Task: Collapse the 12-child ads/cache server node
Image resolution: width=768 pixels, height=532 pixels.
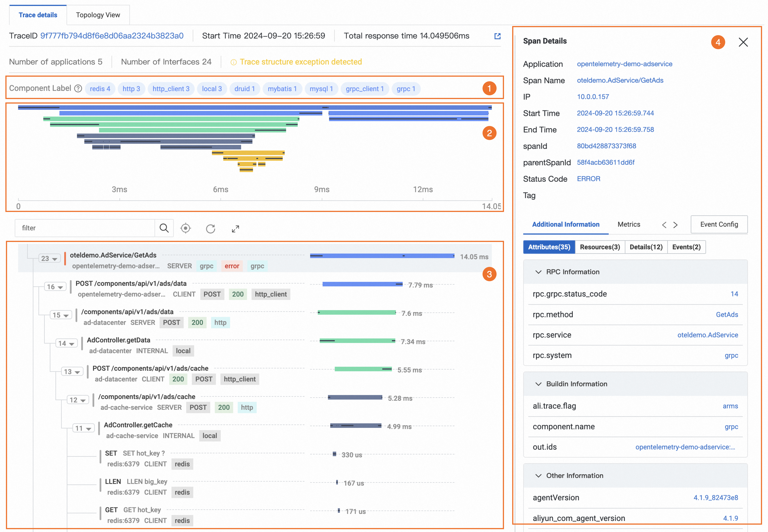Action: (x=78, y=400)
